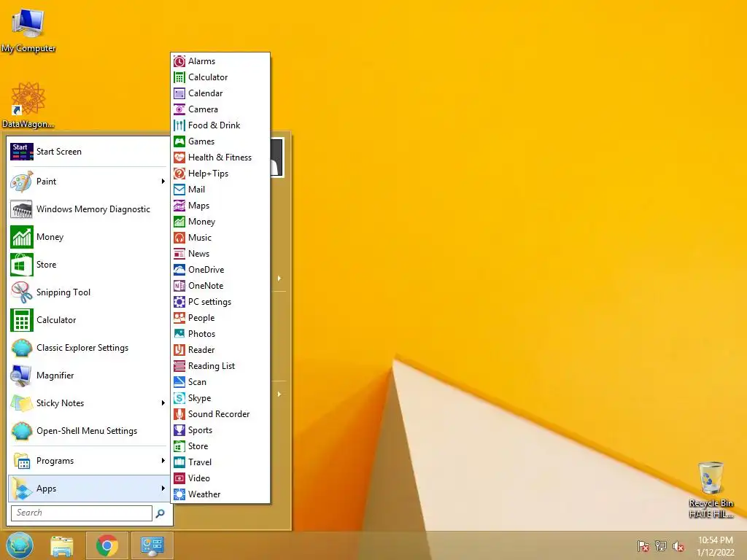
Task: Launch Calculator from the Apps submenu
Action: click(x=220, y=77)
